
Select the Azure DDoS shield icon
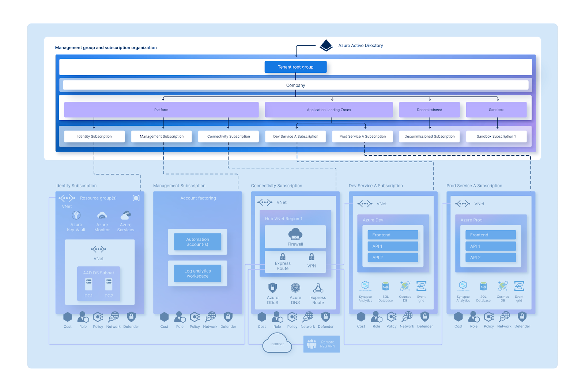click(272, 288)
